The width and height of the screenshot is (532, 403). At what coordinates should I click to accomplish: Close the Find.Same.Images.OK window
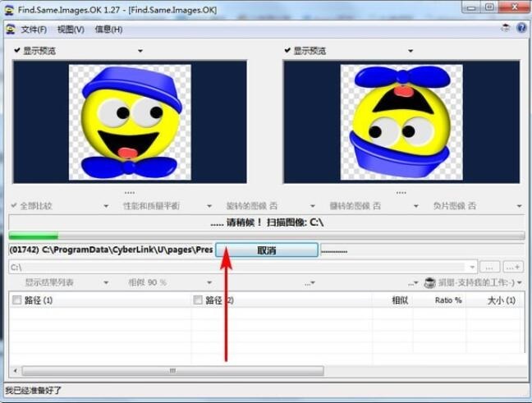click(515, 7)
